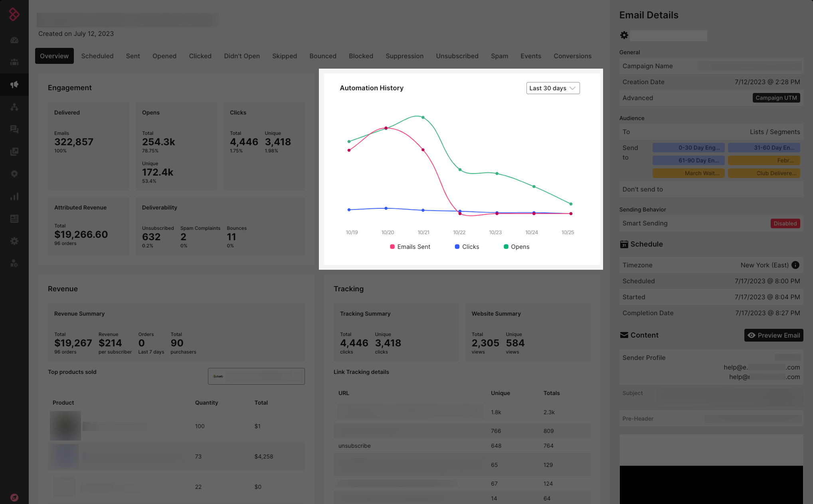Open the top products store selector dropdown
The height and width of the screenshot is (504, 813).
pyautogui.click(x=256, y=376)
